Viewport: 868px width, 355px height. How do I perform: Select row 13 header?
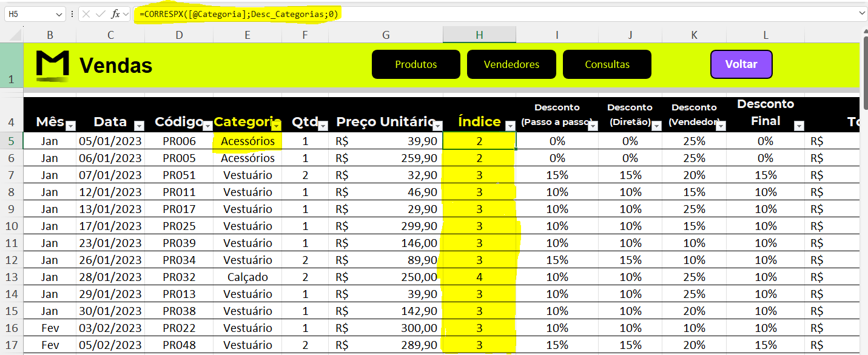(x=12, y=277)
